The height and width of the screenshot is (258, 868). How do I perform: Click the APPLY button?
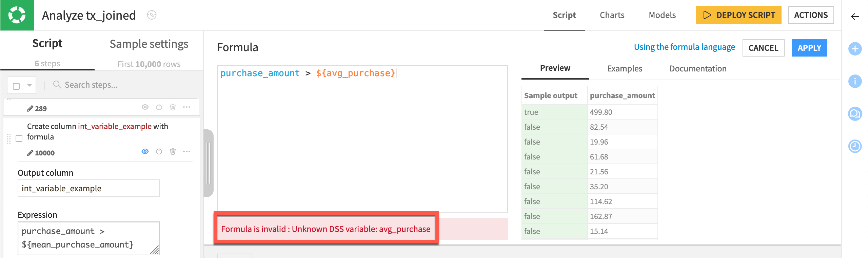tap(809, 48)
